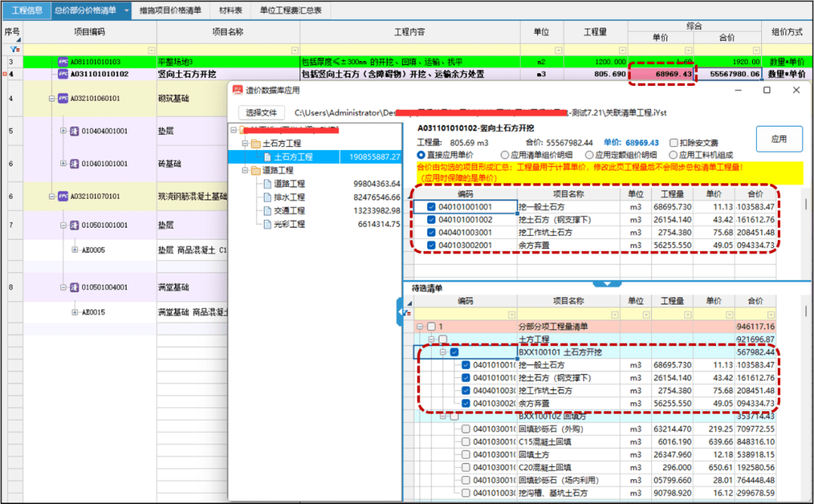Enable the 扣除安文费 checkbox
Viewport: 814px width, 504px height.
pyautogui.click(x=673, y=142)
